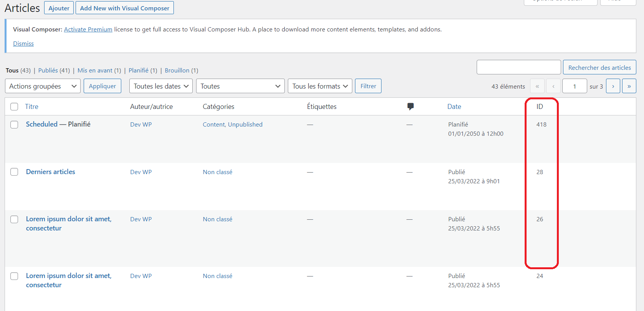Click the Ajouter button
The width and height of the screenshot is (644, 311).
coord(59,8)
